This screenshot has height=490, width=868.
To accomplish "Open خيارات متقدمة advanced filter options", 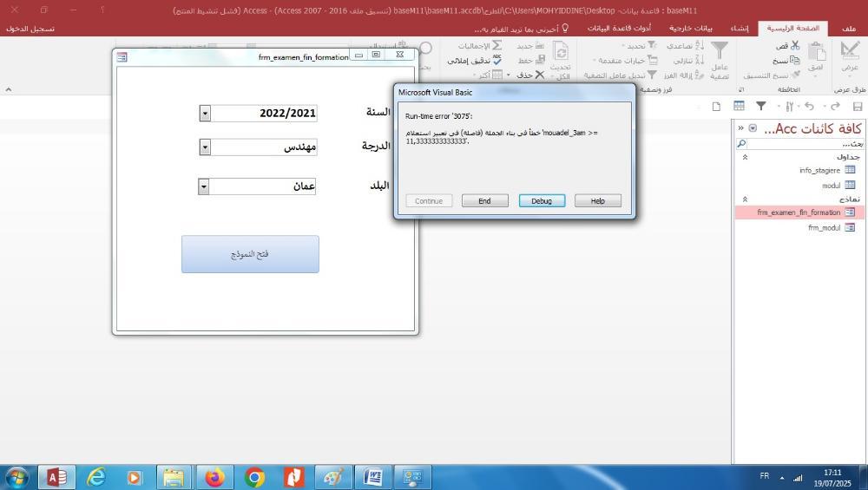I will click(x=625, y=60).
